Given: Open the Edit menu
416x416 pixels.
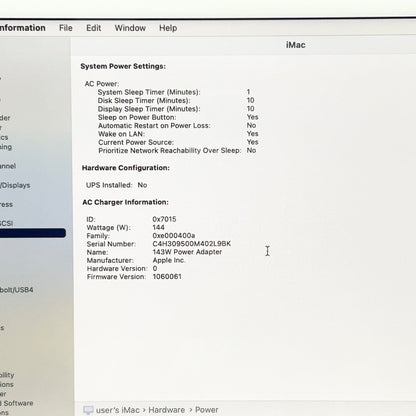Looking at the screenshot, I should [x=94, y=28].
